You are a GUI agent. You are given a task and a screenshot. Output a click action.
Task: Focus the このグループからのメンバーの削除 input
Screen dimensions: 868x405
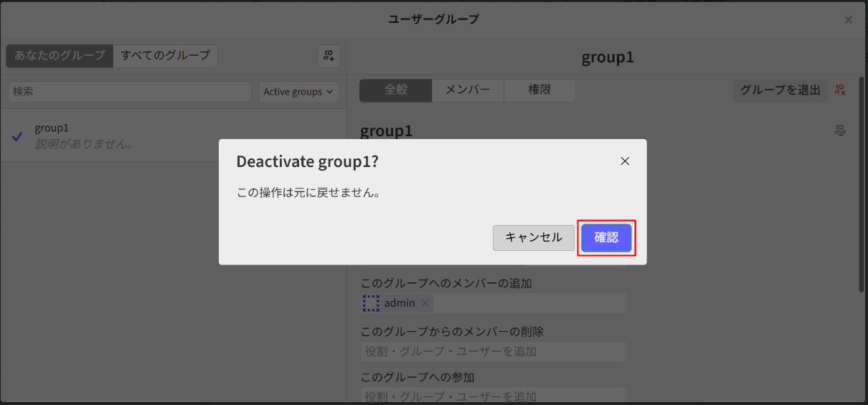[493, 352]
